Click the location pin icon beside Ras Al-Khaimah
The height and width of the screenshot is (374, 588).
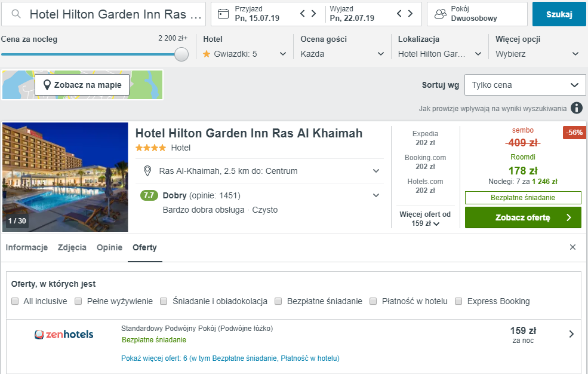coord(147,171)
